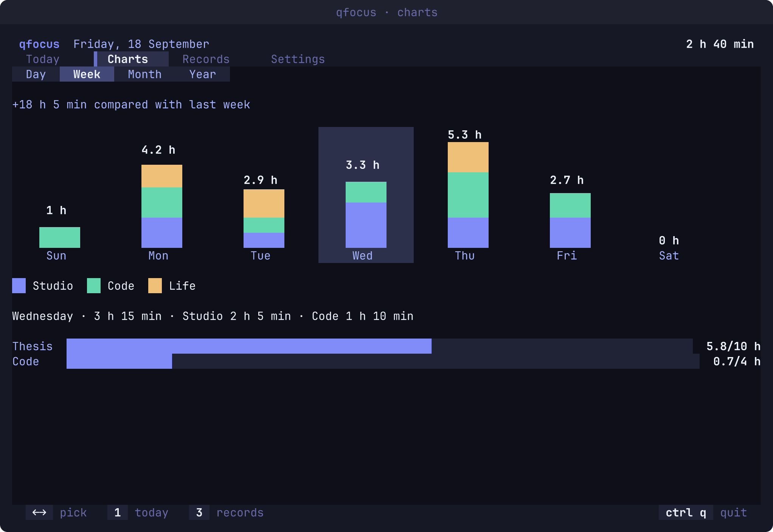Screen dimensions: 773x532
Task: Click the 0.7/4 h Code value
Action: pos(737,362)
